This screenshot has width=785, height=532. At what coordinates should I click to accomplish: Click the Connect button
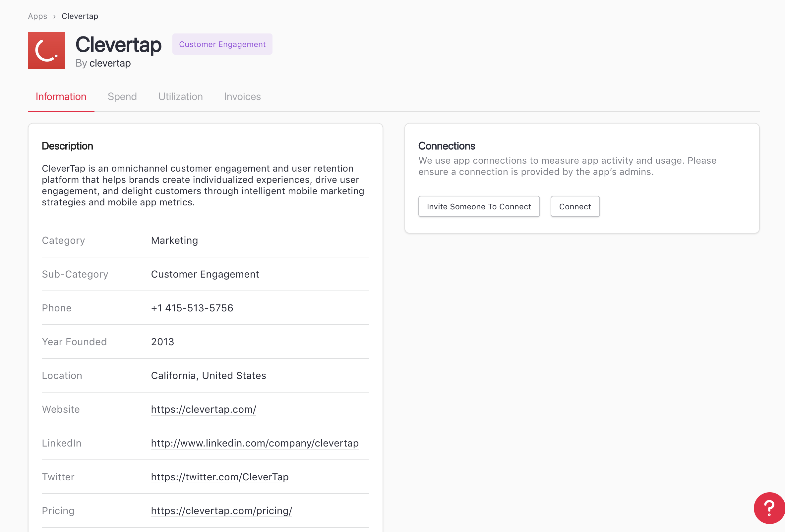coord(574,206)
